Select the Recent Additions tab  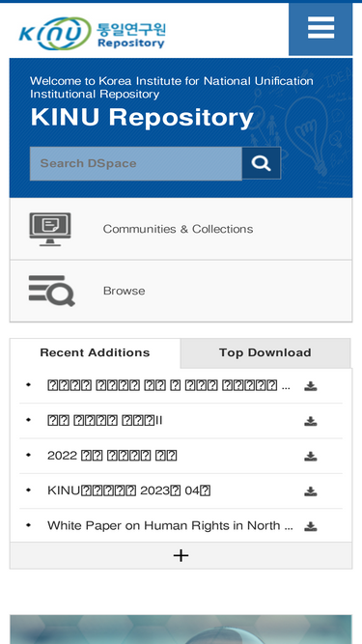coord(95,352)
